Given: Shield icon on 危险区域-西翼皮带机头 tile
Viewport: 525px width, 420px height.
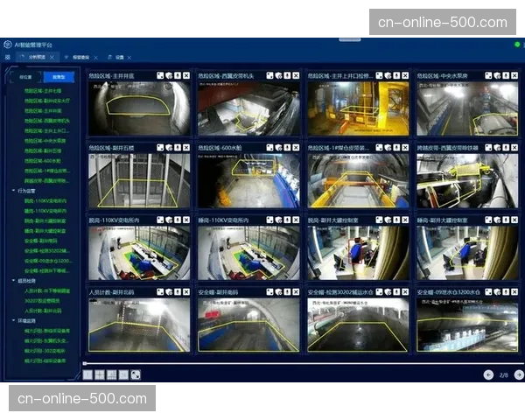Looking at the screenshot, I should pos(278,76).
